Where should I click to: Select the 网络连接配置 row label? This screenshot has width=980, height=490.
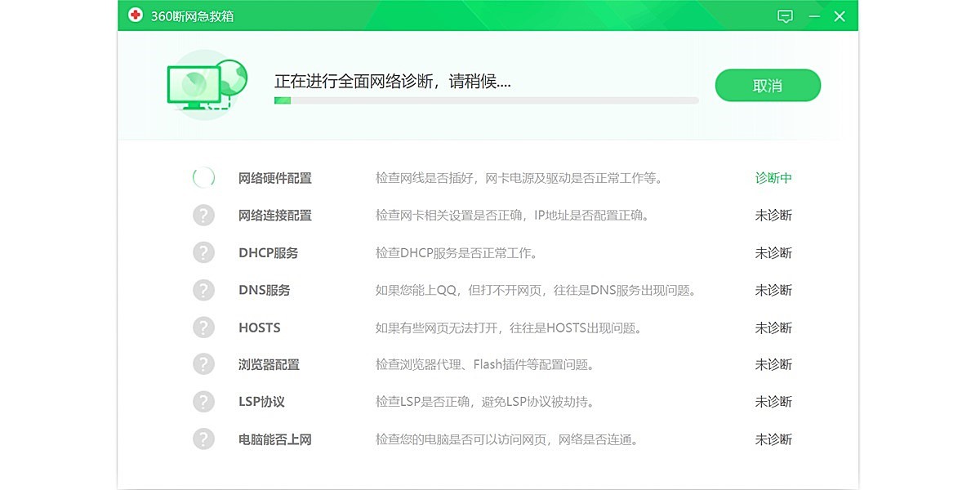(x=275, y=215)
